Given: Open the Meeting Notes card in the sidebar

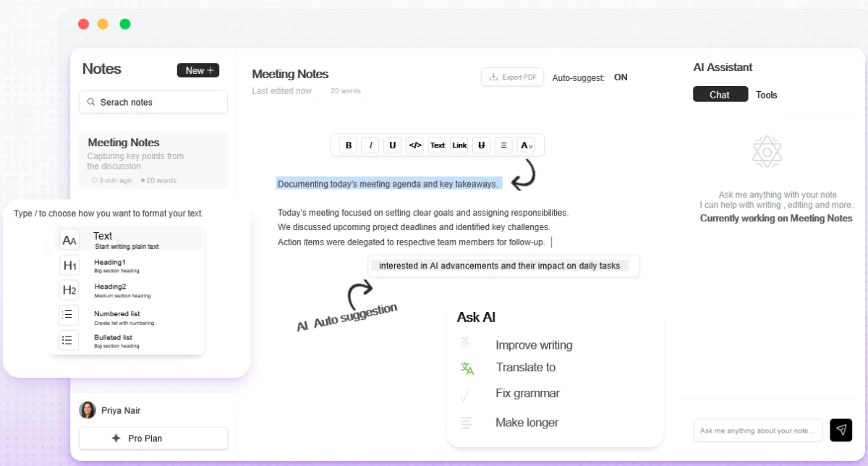Looking at the screenshot, I should (153, 160).
